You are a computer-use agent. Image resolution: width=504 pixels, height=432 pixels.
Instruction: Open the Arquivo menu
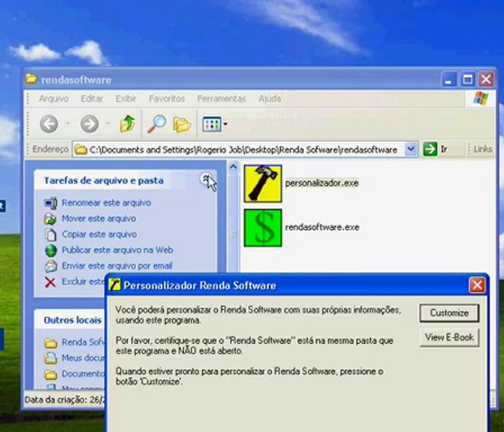(x=53, y=98)
